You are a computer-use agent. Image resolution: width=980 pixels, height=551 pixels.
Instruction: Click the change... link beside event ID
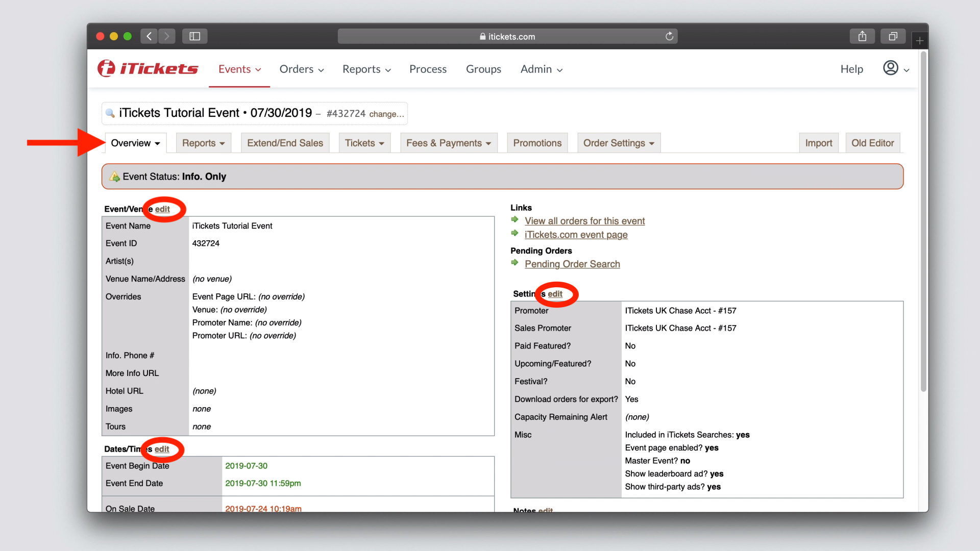[386, 114]
